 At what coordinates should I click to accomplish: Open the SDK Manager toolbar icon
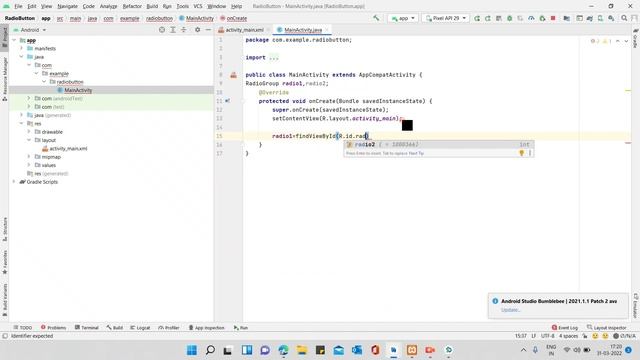[611, 18]
